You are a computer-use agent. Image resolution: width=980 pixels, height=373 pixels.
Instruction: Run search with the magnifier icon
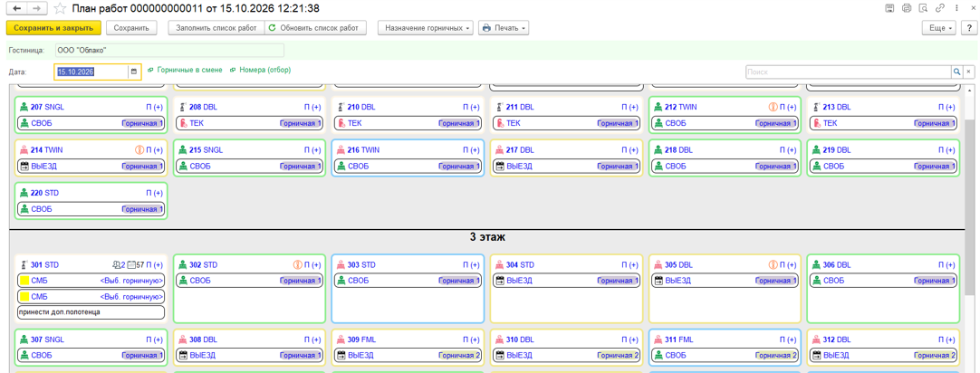point(956,72)
